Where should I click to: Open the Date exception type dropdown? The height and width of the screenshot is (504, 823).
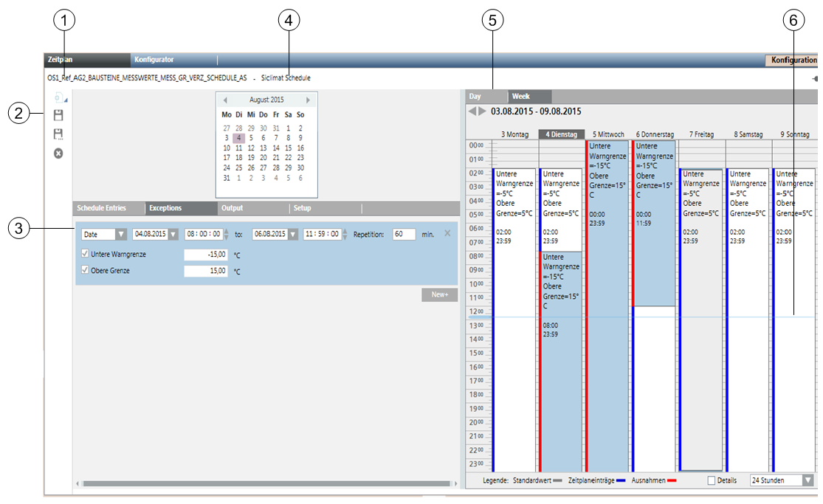click(x=120, y=235)
